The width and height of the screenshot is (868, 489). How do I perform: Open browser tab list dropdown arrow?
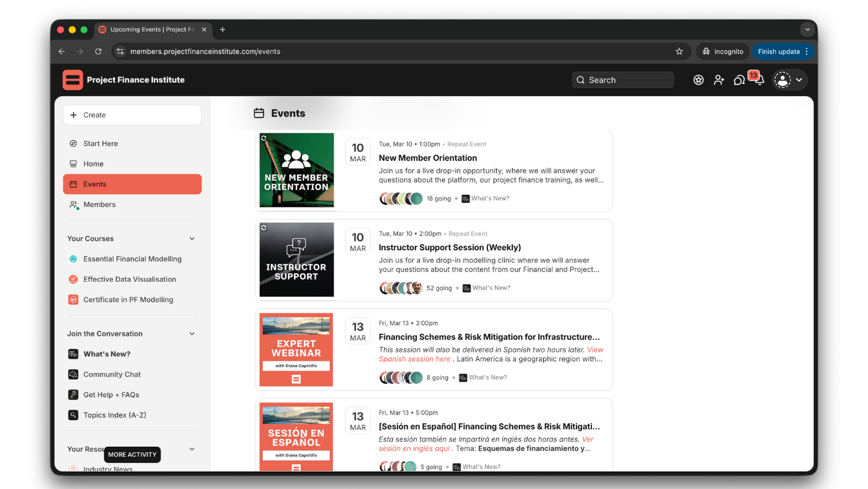(x=807, y=29)
